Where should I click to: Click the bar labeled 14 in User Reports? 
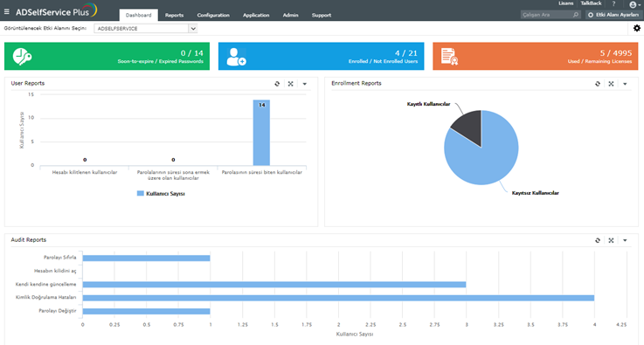261,133
